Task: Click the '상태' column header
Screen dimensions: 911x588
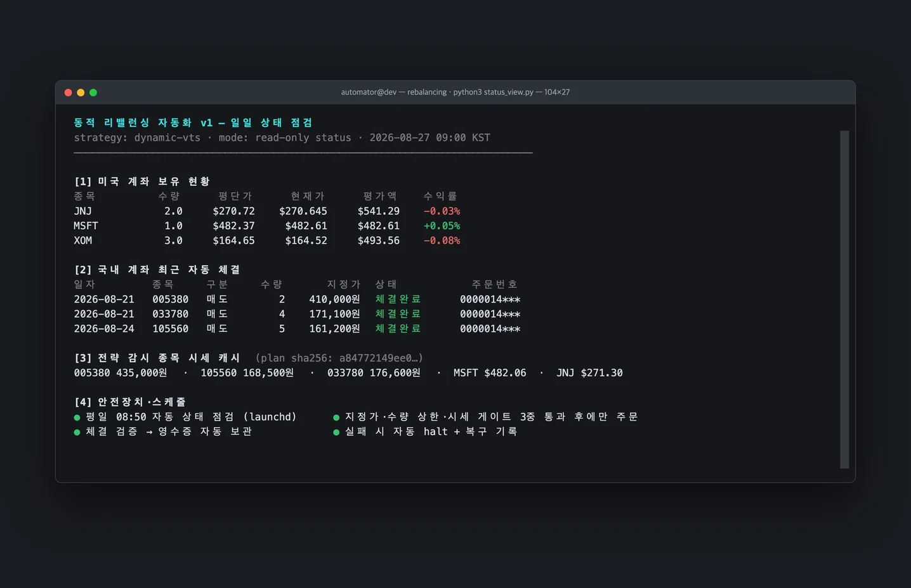Action: [386, 284]
